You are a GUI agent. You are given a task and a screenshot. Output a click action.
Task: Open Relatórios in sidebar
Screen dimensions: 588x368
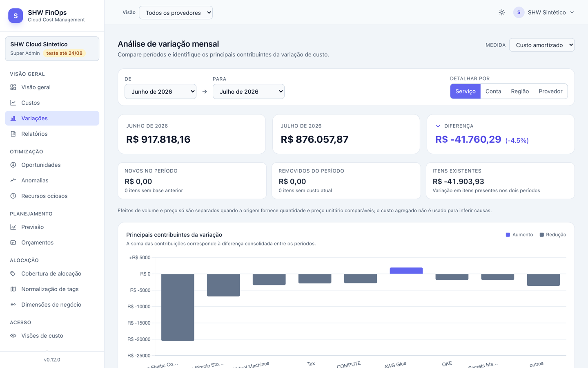[x=52, y=134]
